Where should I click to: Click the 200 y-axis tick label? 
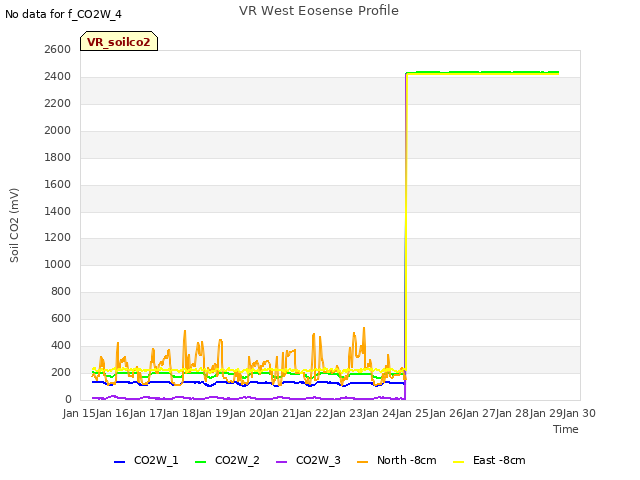pyautogui.click(x=61, y=372)
